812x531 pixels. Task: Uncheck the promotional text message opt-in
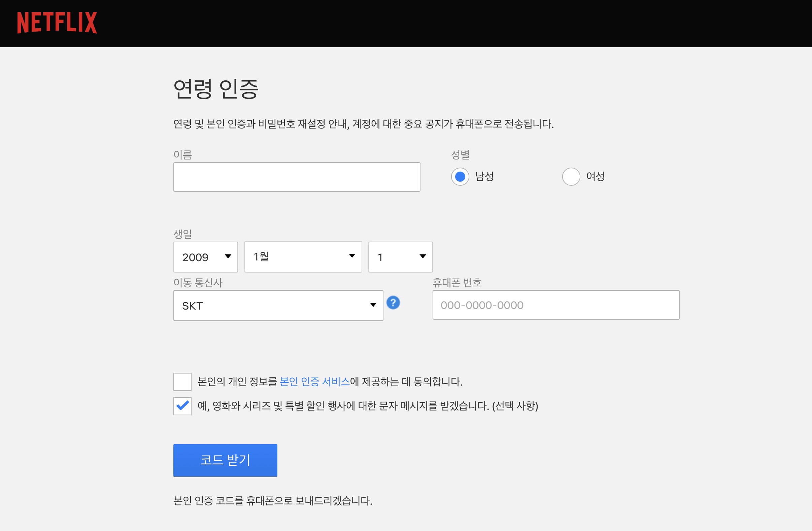pos(182,405)
